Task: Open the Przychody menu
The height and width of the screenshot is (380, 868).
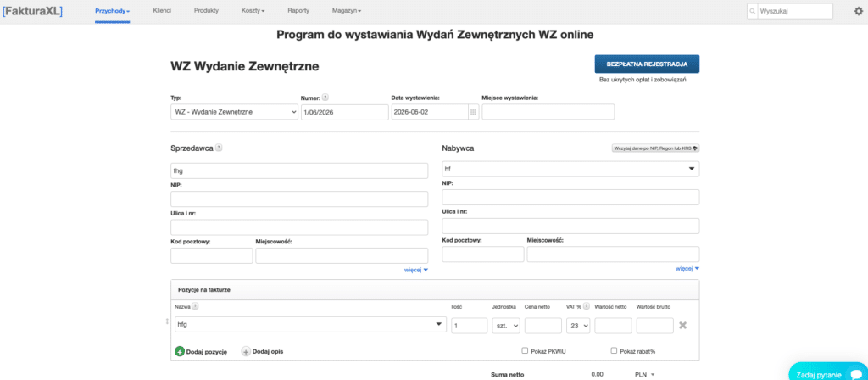Action: pos(113,11)
